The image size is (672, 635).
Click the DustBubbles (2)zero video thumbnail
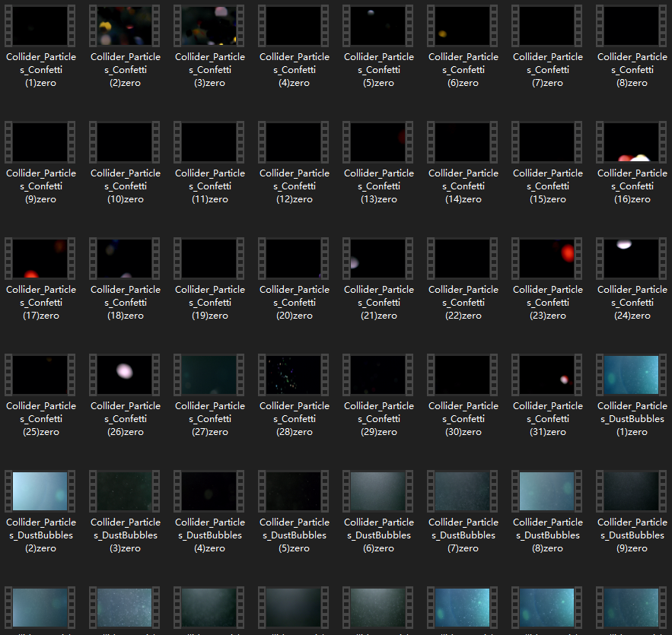pos(40,491)
